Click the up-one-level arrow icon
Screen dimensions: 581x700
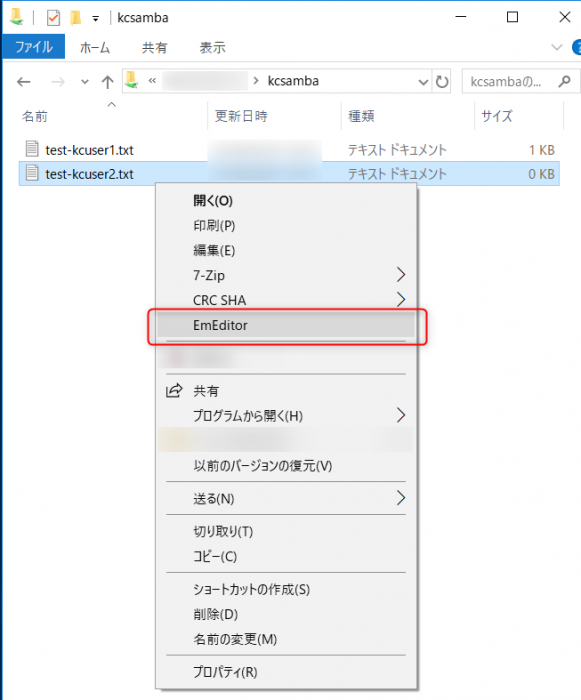point(107,82)
